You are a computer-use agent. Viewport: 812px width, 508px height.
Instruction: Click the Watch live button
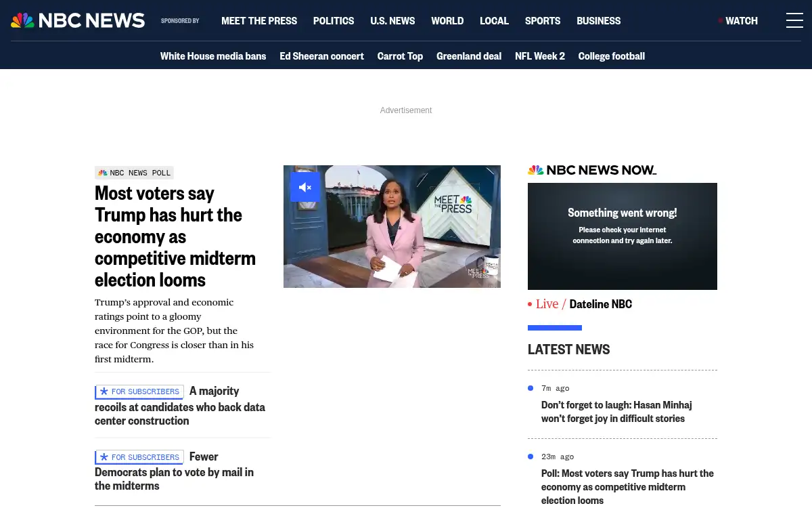click(x=738, y=21)
